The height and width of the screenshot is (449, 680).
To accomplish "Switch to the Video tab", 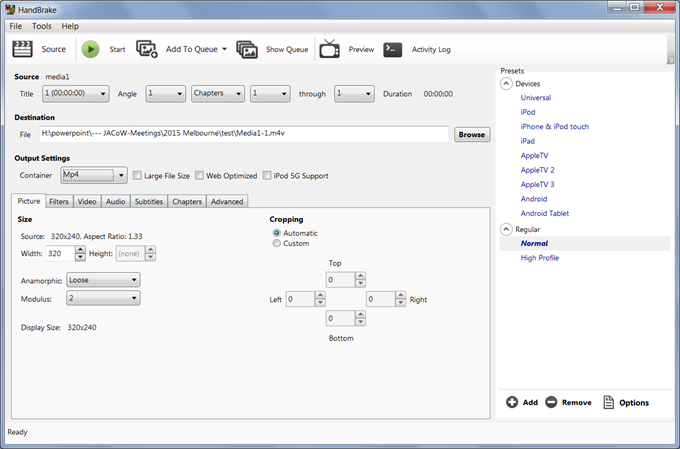I will pos(87,201).
